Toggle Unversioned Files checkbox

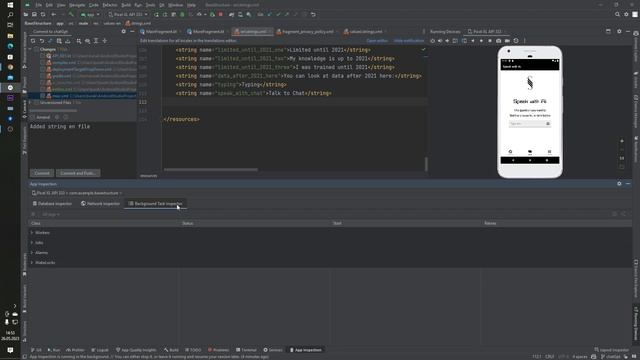36,102
